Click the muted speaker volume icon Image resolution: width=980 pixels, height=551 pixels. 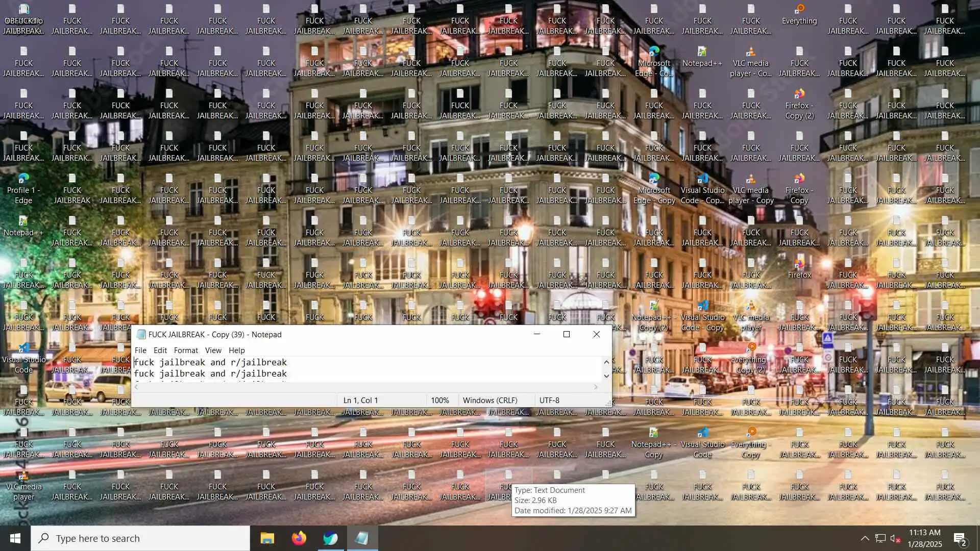[x=895, y=538]
